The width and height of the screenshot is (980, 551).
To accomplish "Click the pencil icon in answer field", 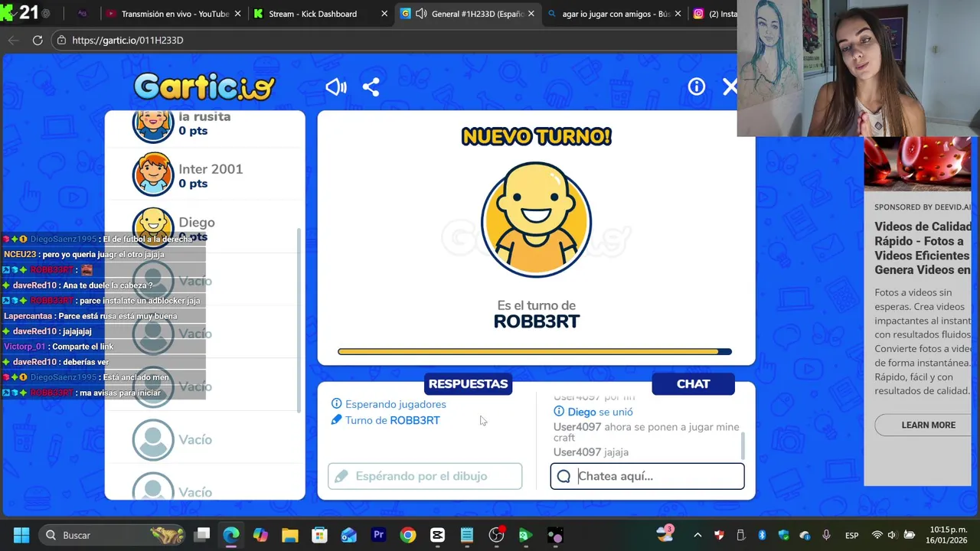I will coord(341,476).
